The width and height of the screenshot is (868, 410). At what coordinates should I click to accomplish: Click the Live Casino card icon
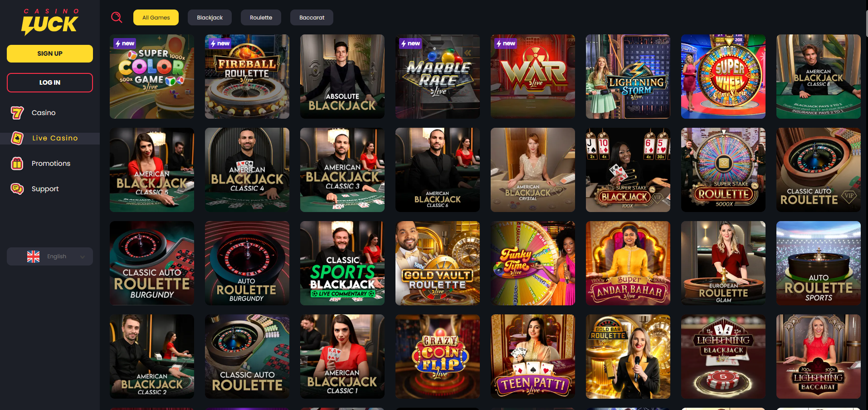[x=17, y=138]
